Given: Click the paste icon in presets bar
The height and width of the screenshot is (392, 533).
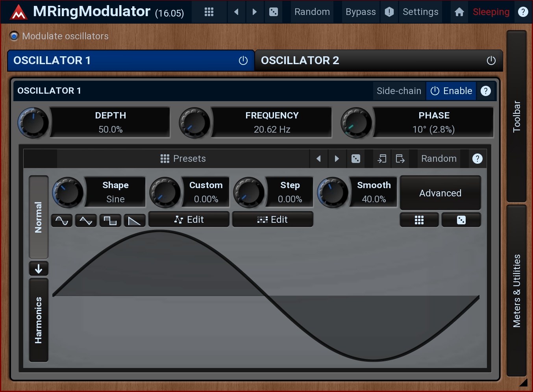Looking at the screenshot, I should coord(400,159).
